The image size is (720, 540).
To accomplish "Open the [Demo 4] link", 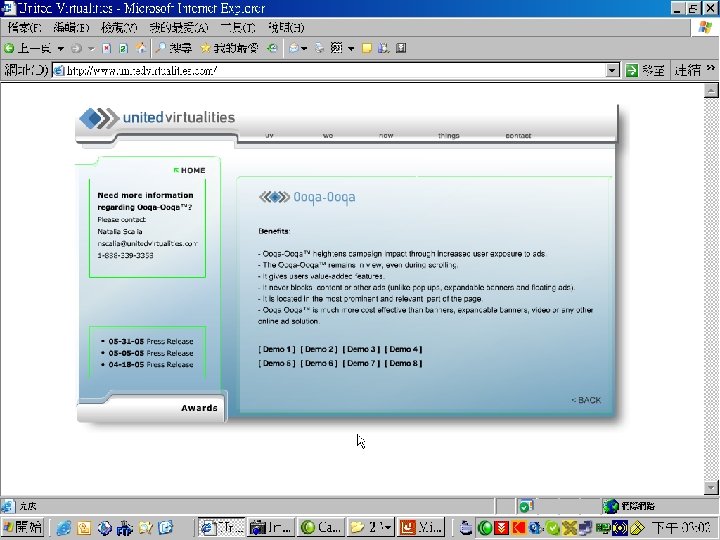I will (403, 349).
